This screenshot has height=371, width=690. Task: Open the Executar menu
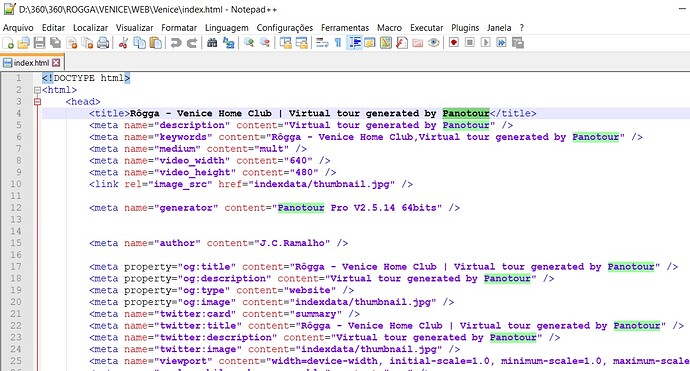click(x=426, y=28)
